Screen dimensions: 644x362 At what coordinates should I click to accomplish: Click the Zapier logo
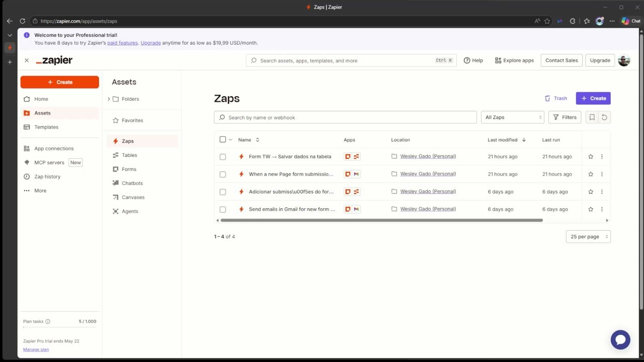(x=54, y=60)
